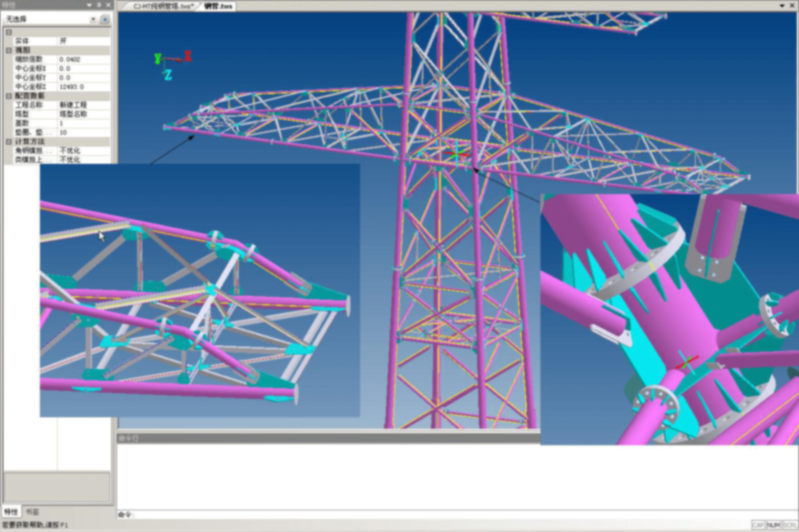Click the 工程名称 property label
Screen dimensions: 799x532
pos(29,105)
